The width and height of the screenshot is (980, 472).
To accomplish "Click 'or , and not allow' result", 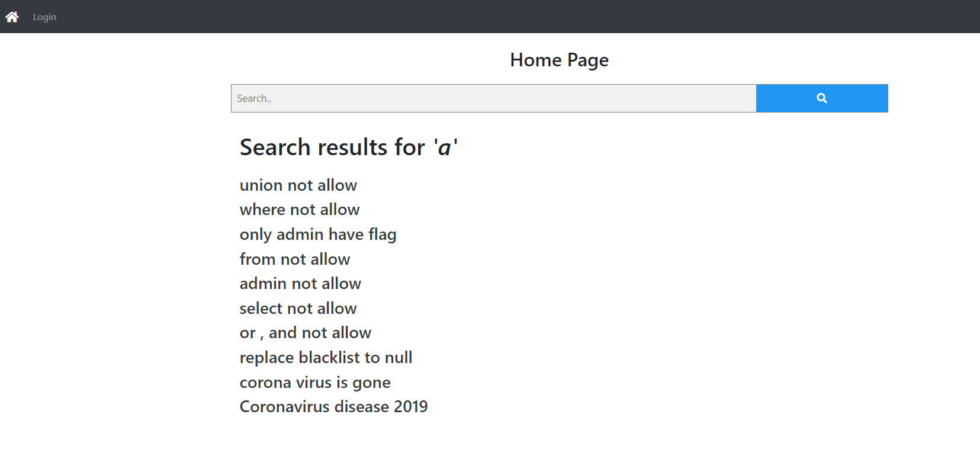I will [305, 333].
